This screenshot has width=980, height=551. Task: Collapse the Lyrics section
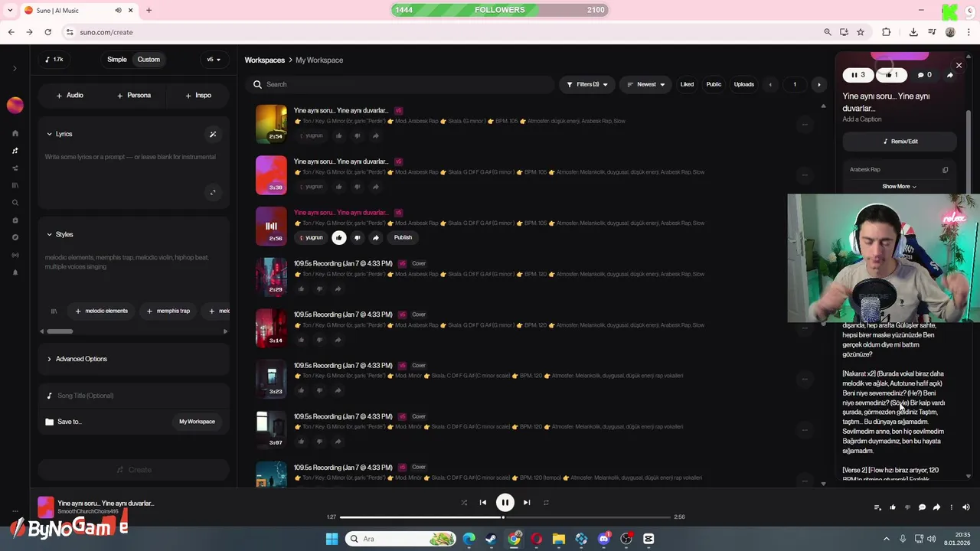pyautogui.click(x=59, y=134)
